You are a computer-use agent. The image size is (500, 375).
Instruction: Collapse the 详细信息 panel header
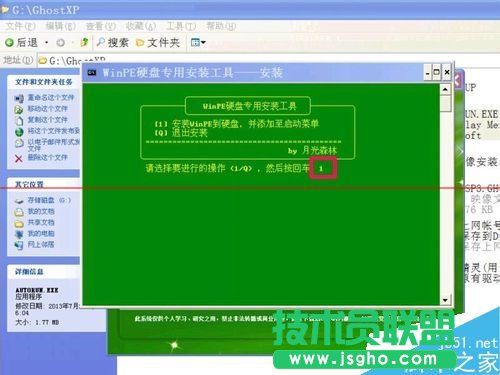44,272
